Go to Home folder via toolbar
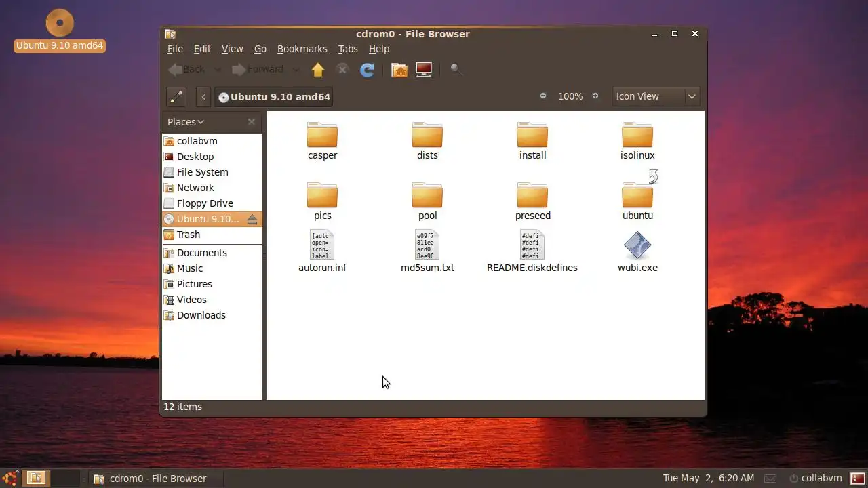Screen dimensions: 868x488 click(x=399, y=69)
